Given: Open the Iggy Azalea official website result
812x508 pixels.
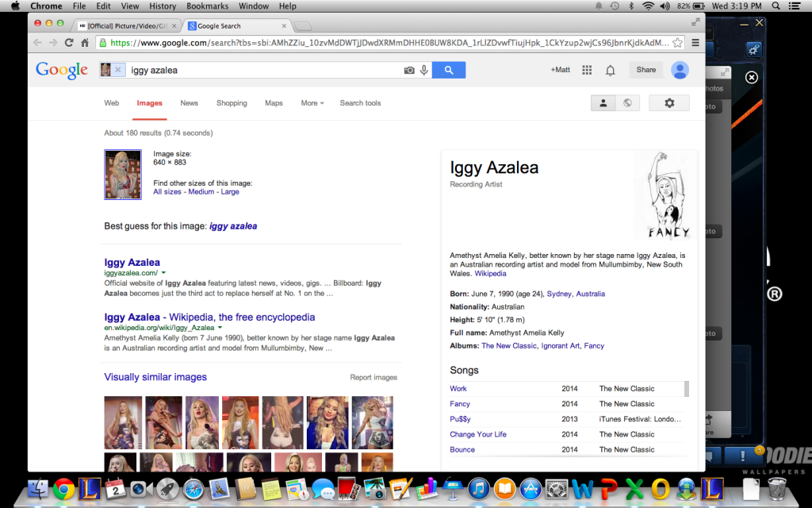Looking at the screenshot, I should point(132,262).
